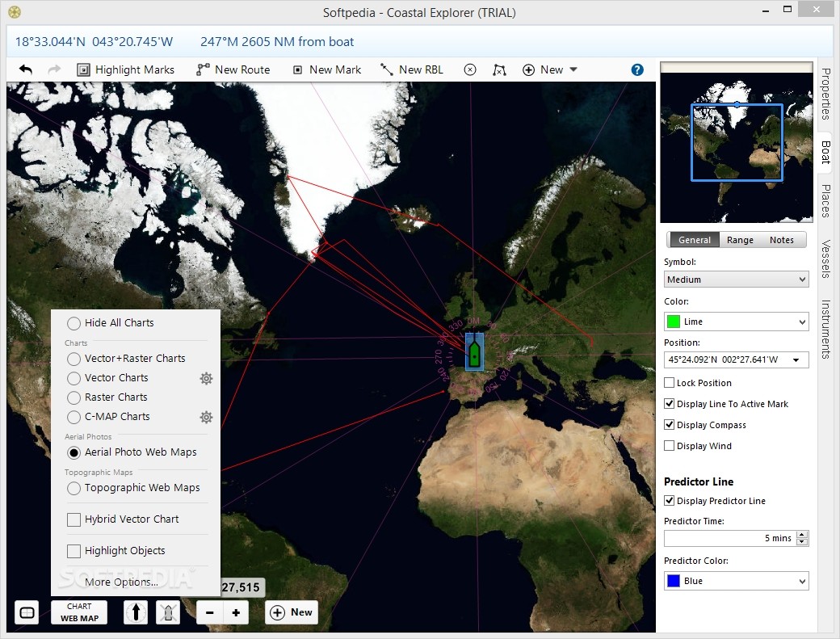Screen dimensions: 840x639
Task: Open the Instruments side tab
Action: coord(826,329)
